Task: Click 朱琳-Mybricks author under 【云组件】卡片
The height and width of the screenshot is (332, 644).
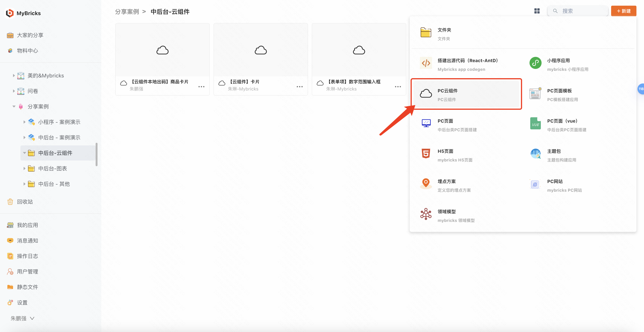Action: 243,89
